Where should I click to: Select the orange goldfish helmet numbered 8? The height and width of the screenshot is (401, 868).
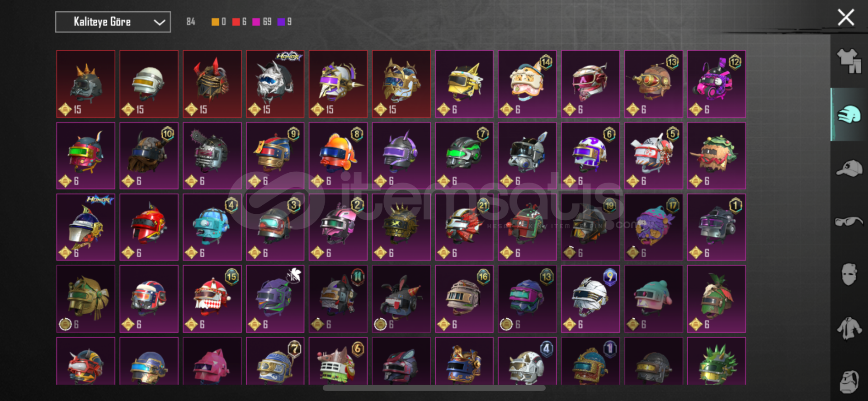pyautogui.click(x=338, y=156)
